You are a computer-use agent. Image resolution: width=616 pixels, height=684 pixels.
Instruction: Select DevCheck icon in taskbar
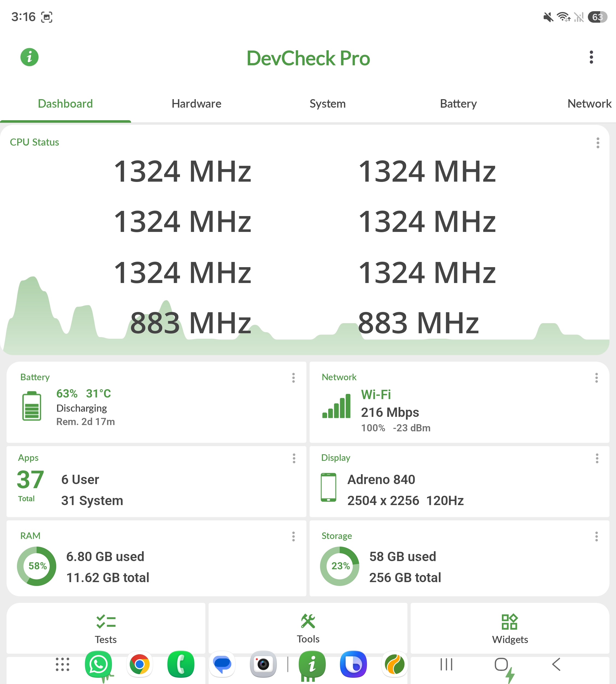coord(312,664)
